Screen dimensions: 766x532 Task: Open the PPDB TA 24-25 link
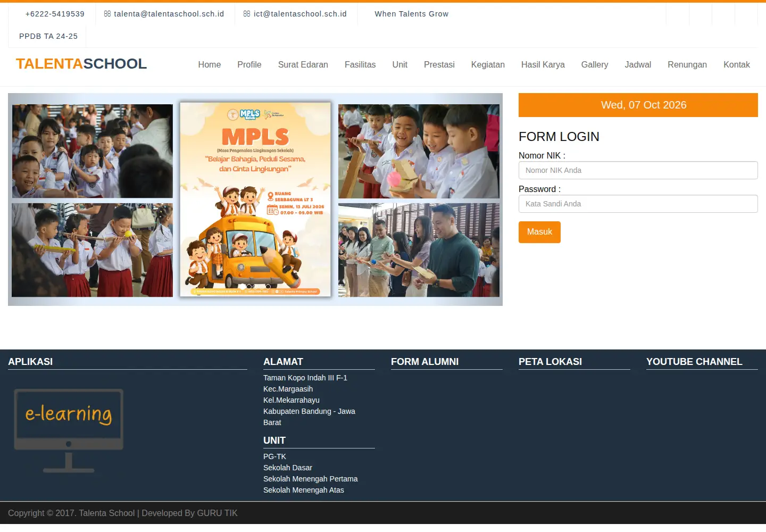click(48, 36)
